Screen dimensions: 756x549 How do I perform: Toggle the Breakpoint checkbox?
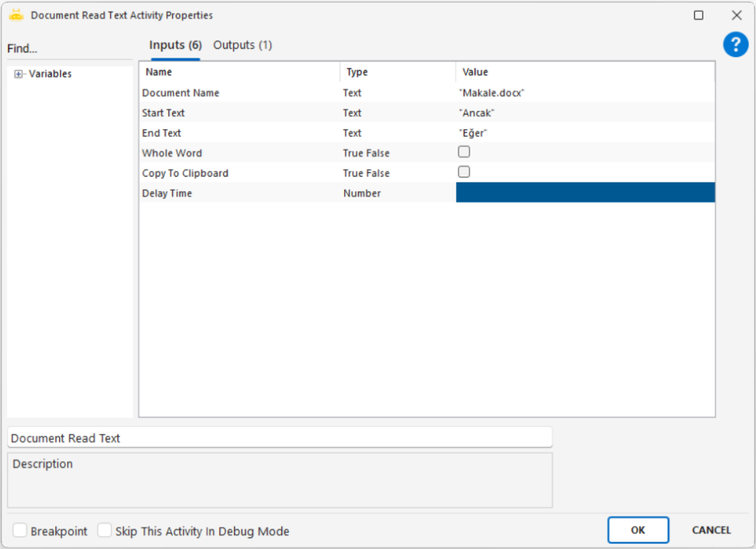20,531
